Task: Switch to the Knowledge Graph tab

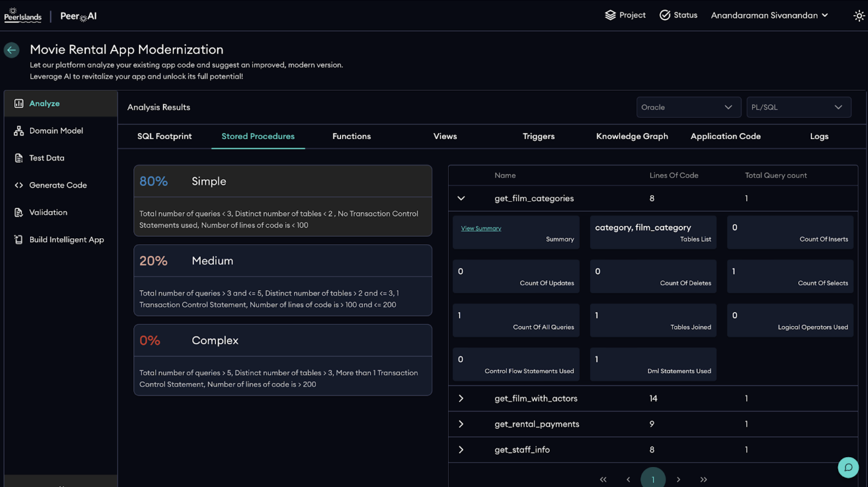Action: coord(632,136)
